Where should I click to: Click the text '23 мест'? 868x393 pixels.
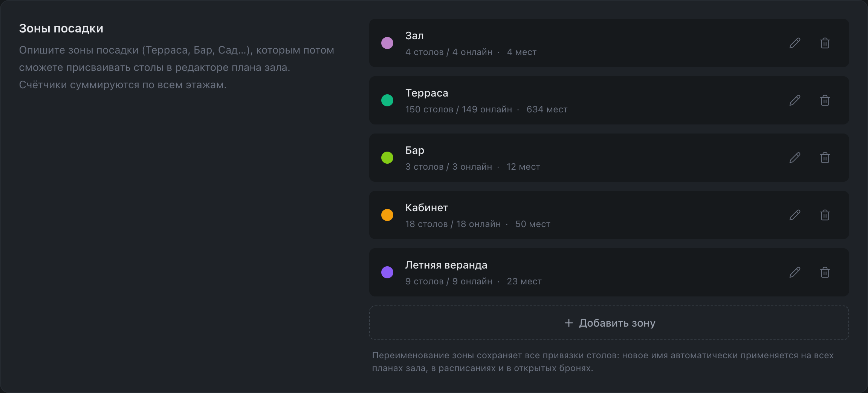pyautogui.click(x=524, y=281)
